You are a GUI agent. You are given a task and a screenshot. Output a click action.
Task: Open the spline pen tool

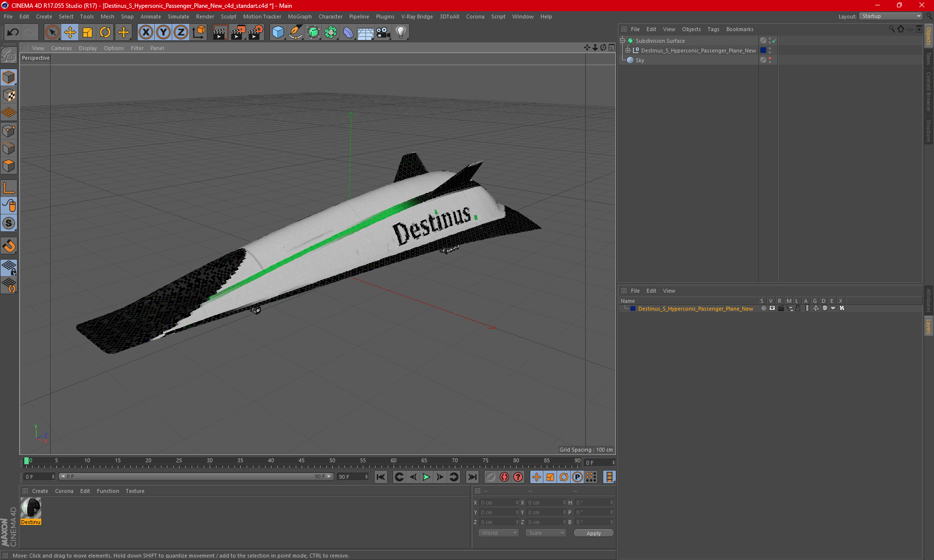tap(296, 33)
